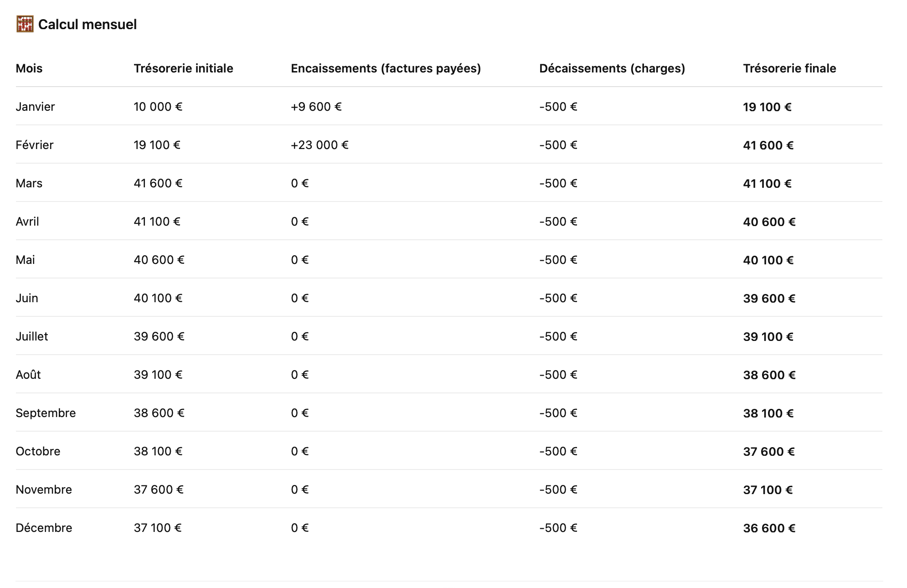Click the abacus icon beside Calcul mensuel
This screenshot has width=907, height=588.
click(x=25, y=24)
